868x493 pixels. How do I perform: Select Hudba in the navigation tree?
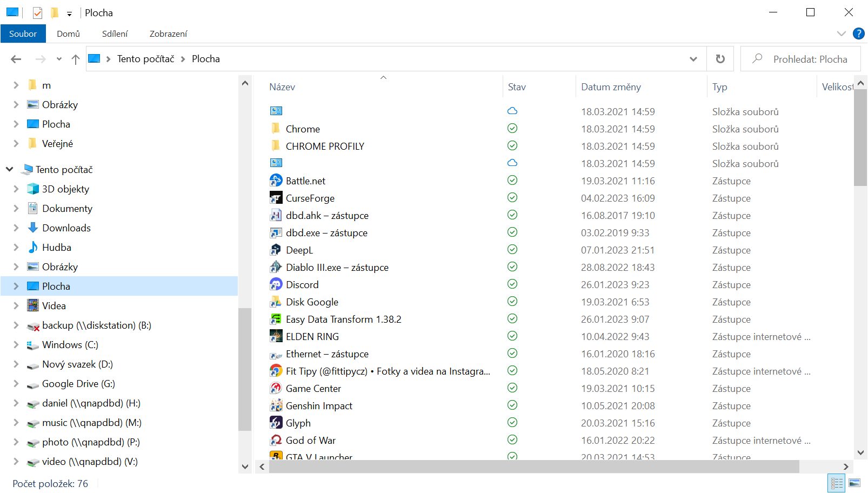coord(57,247)
